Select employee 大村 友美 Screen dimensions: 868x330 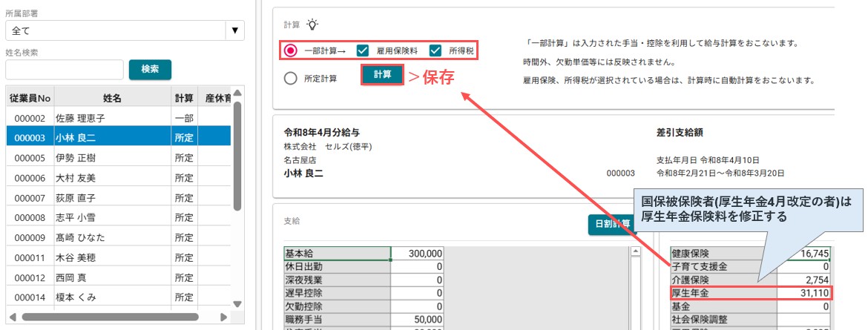[x=119, y=178]
